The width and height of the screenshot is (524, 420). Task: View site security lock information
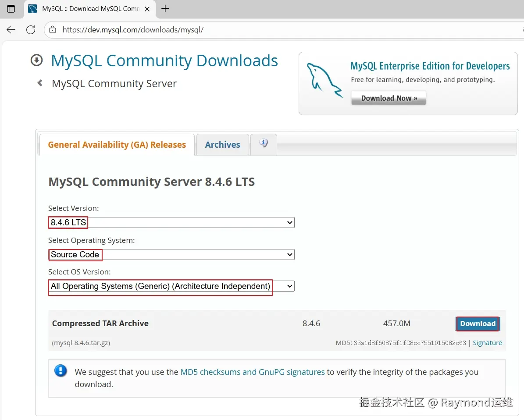click(x=53, y=30)
